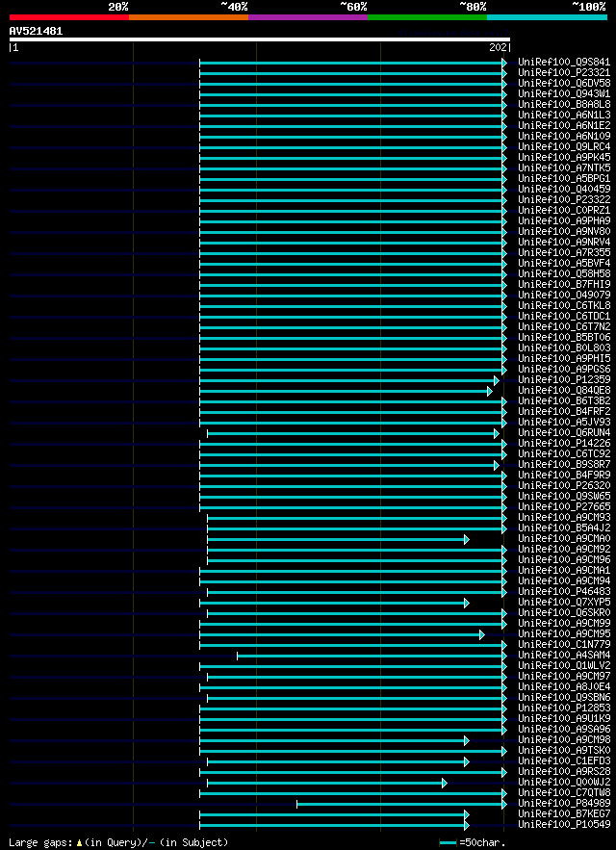Select the UniRef100_A7R355 label

(564, 252)
